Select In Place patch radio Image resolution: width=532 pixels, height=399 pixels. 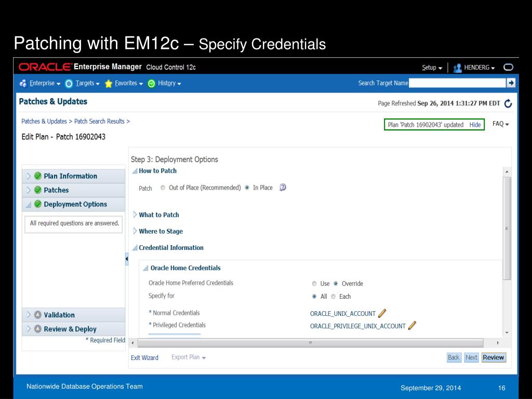pos(247,188)
